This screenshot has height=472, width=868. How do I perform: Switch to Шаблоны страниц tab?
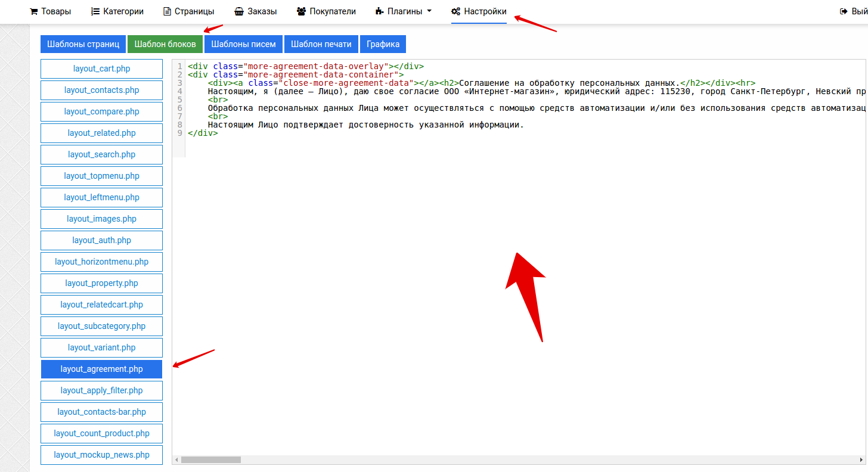point(83,44)
